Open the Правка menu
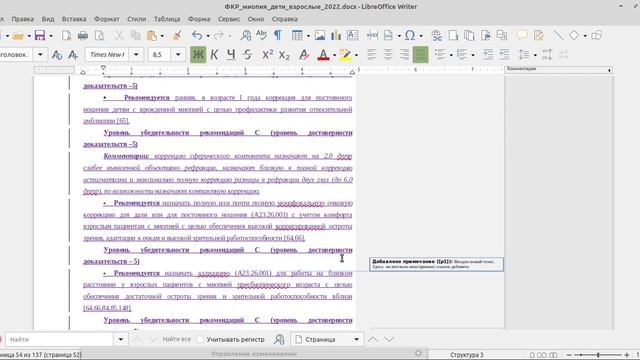The width and height of the screenshot is (640, 360). (x=22, y=19)
